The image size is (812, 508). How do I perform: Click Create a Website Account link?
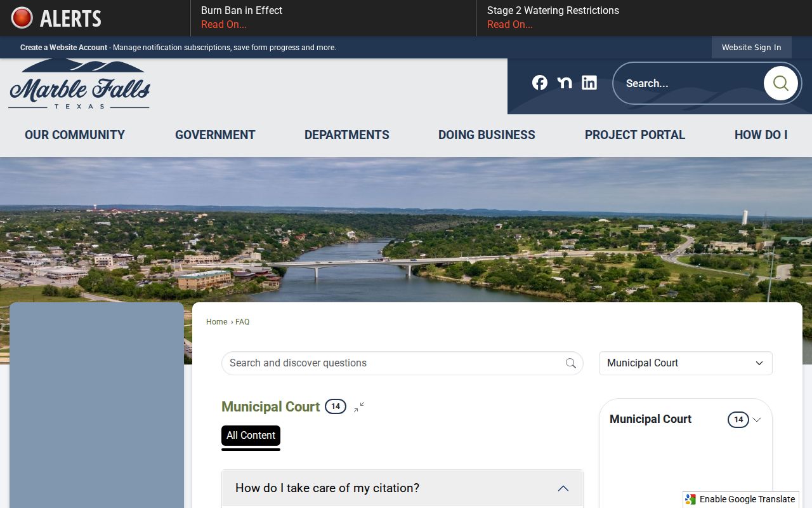coord(63,48)
